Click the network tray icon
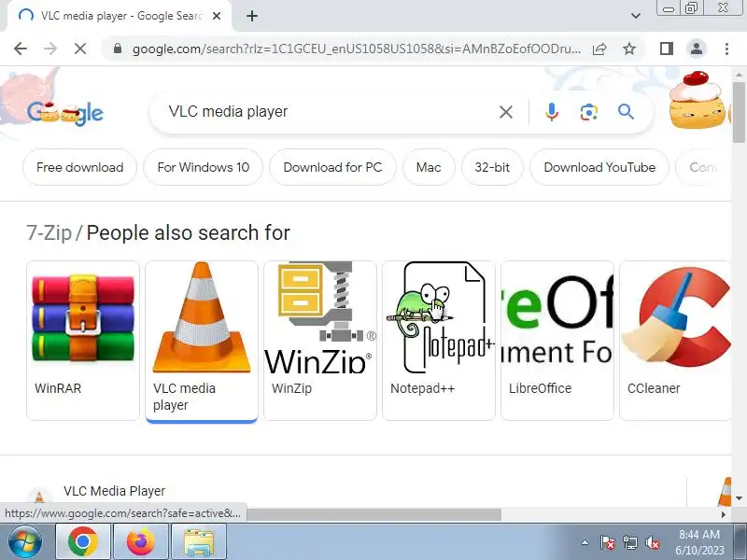The width and height of the screenshot is (747, 560). click(629, 542)
